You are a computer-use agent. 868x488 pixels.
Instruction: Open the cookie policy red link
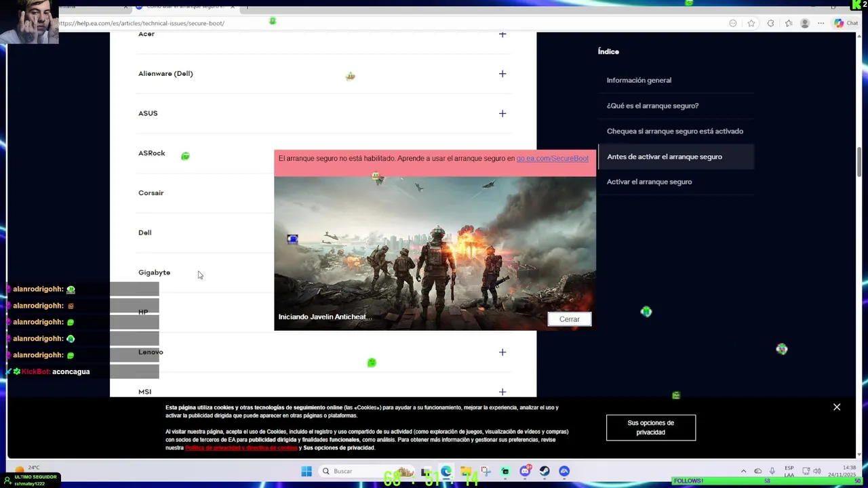(241, 448)
